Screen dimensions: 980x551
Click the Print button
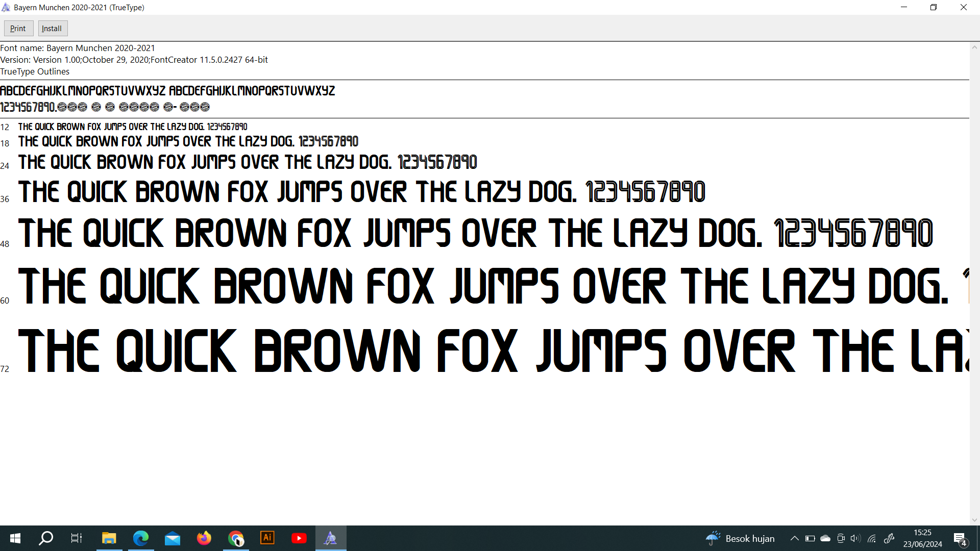pos(18,29)
